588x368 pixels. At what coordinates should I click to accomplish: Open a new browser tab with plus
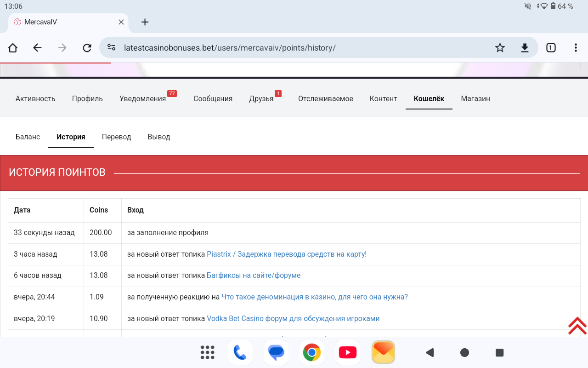point(145,22)
